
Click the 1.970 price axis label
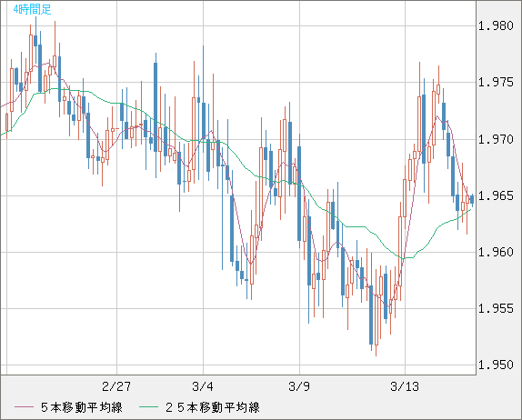[x=496, y=139]
